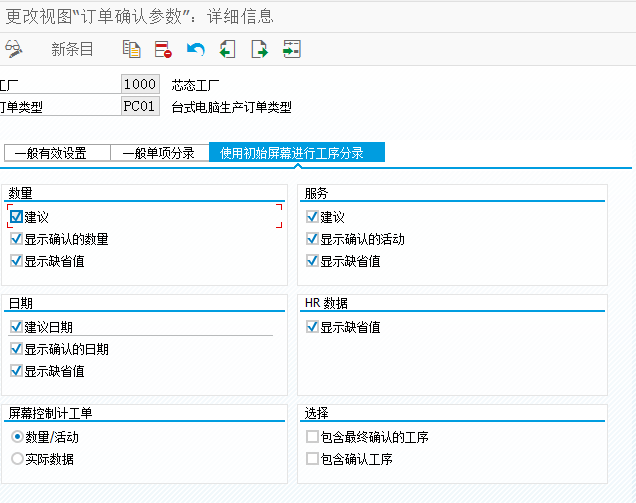636x503 pixels.
Task: Toggle 建议 checkbox under 服务
Action: [x=312, y=217]
